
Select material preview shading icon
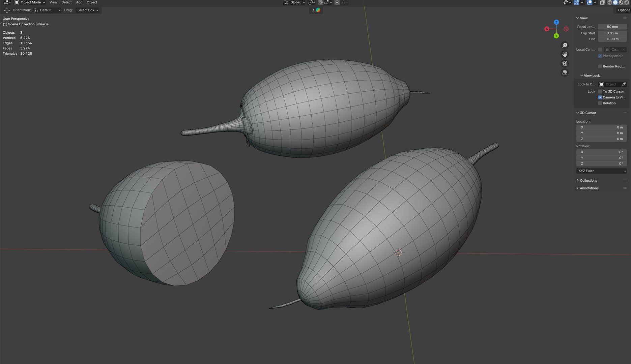(x=621, y=2)
